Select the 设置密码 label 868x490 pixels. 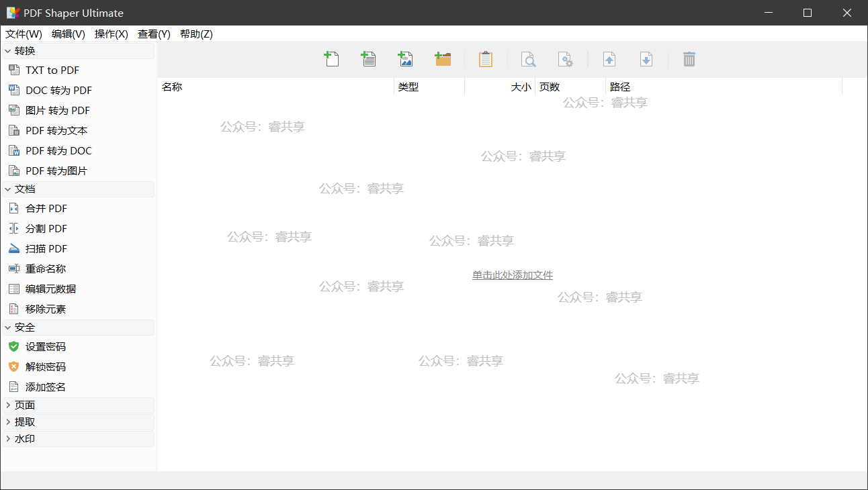[46, 347]
